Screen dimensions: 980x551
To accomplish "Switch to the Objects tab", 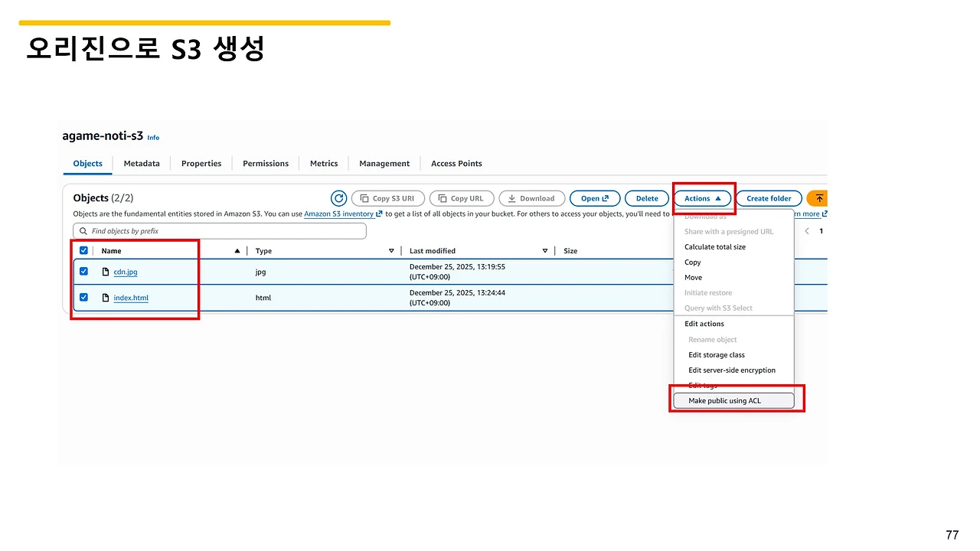I will pos(88,163).
